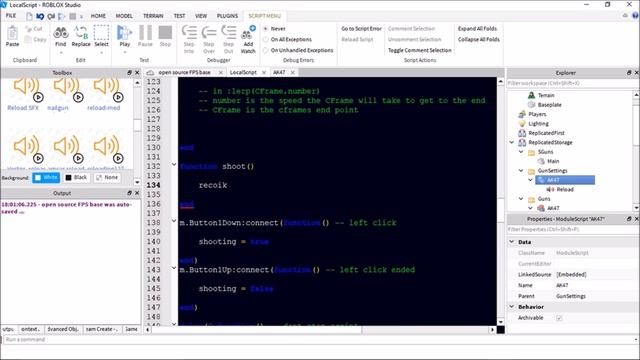
Task: Set toolbox background to None
Action: pos(107,178)
